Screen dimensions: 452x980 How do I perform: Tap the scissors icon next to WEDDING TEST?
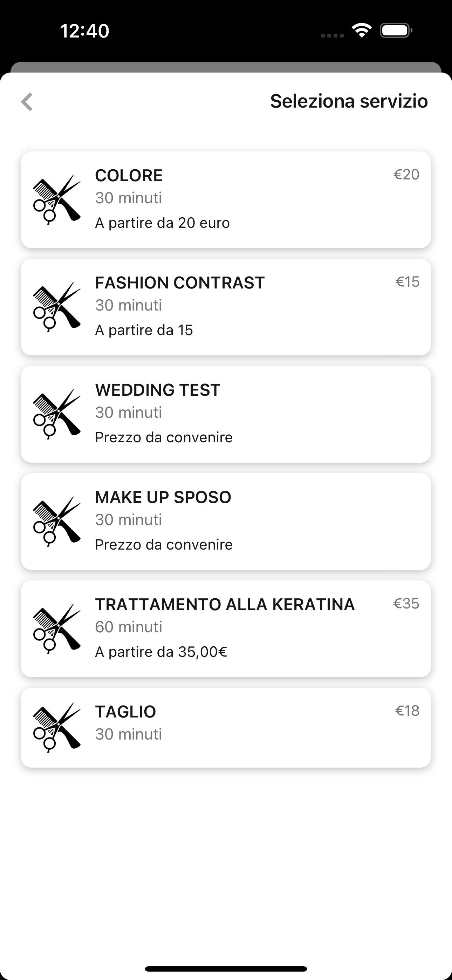[x=57, y=414]
